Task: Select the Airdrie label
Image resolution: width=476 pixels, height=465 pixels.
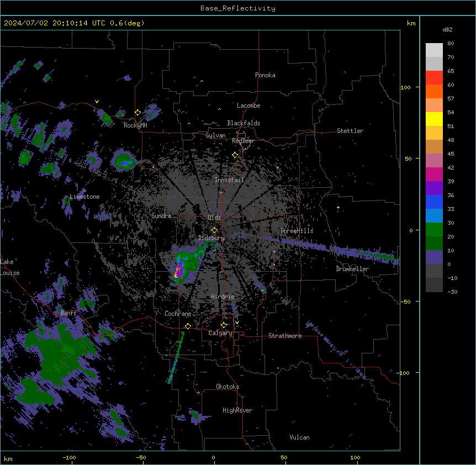Action: pyautogui.click(x=223, y=297)
